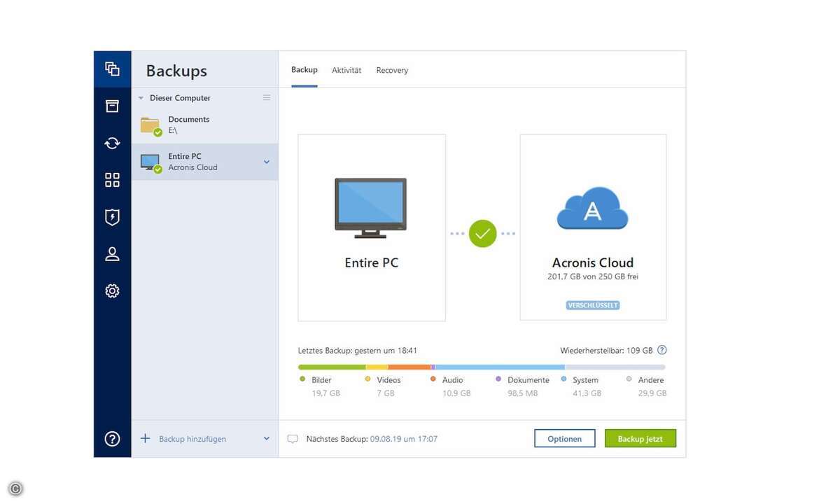Switch to the Backup tab
This screenshot has height=504, width=840.
click(x=304, y=70)
